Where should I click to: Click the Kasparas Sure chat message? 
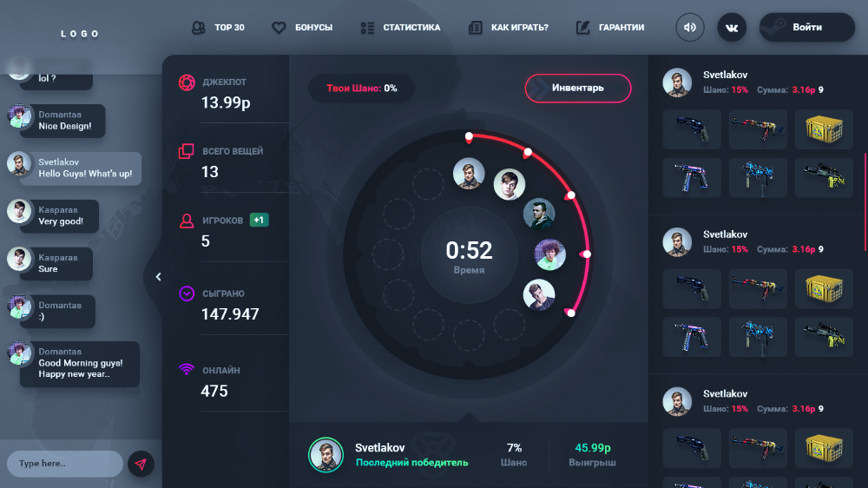click(x=56, y=264)
